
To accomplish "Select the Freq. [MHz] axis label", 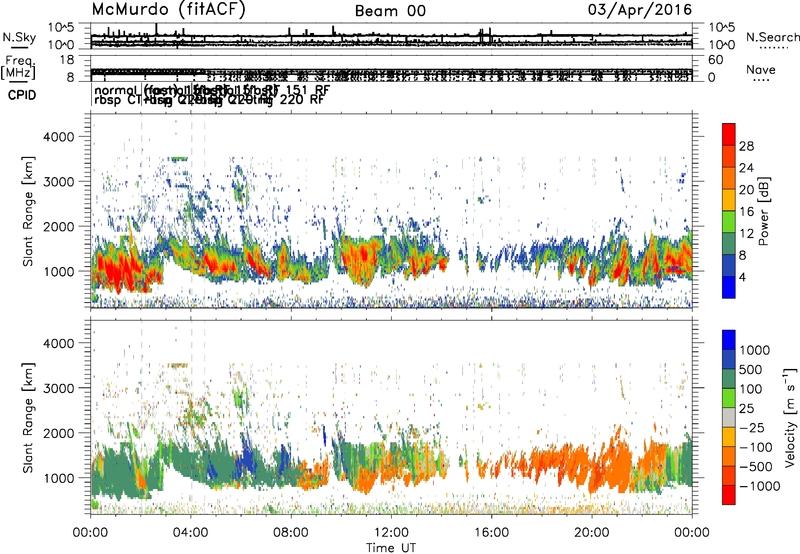I will pos(19,67).
